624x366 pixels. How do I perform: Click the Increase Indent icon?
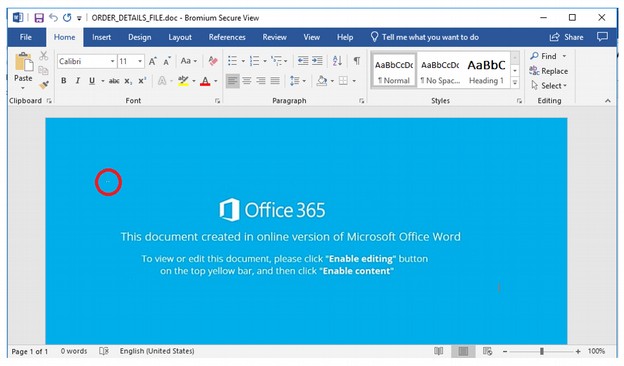tap(317, 61)
